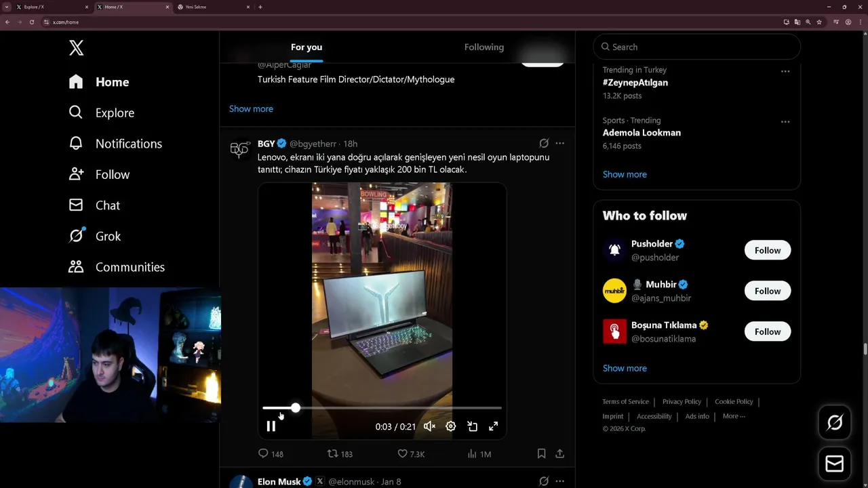Open Terms of Service link

coord(625,401)
